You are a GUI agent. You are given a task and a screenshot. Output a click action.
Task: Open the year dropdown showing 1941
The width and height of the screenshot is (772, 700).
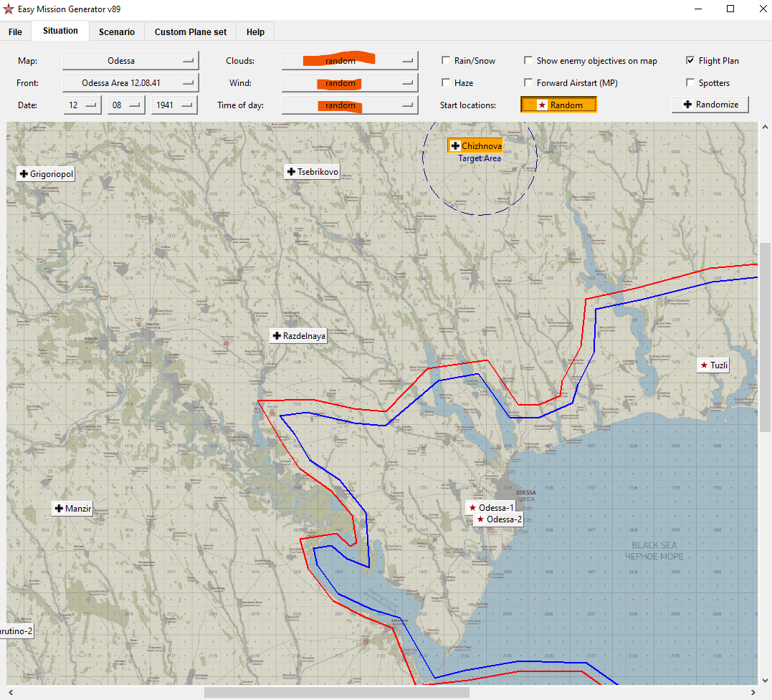(174, 105)
